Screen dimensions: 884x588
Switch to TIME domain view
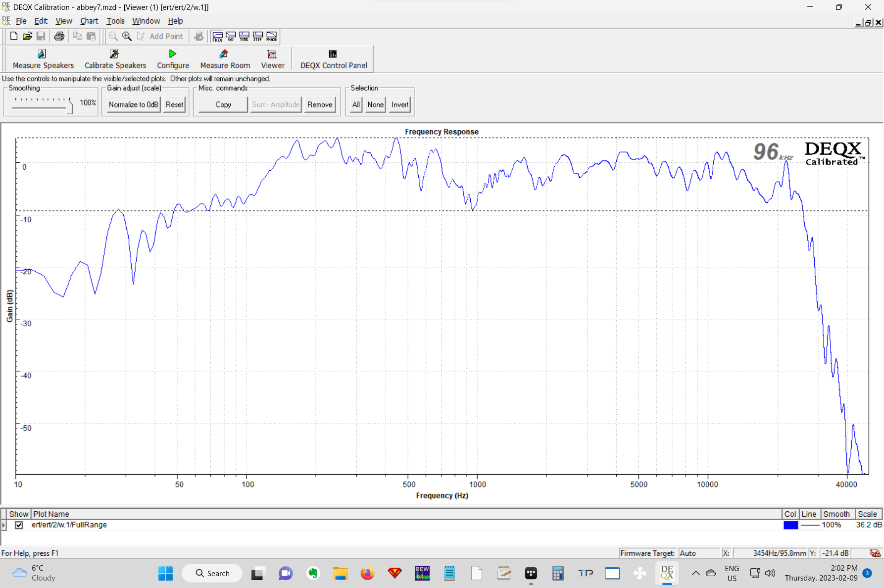[x=245, y=37]
